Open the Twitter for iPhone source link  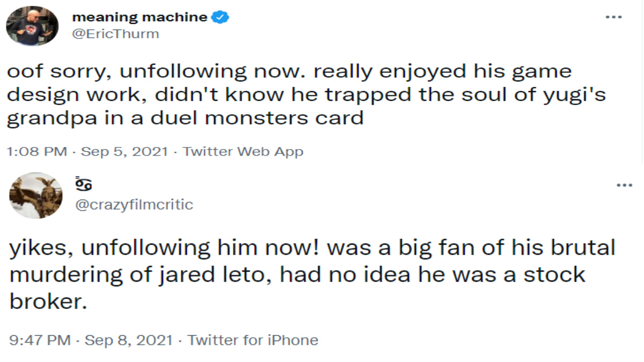click(x=253, y=340)
